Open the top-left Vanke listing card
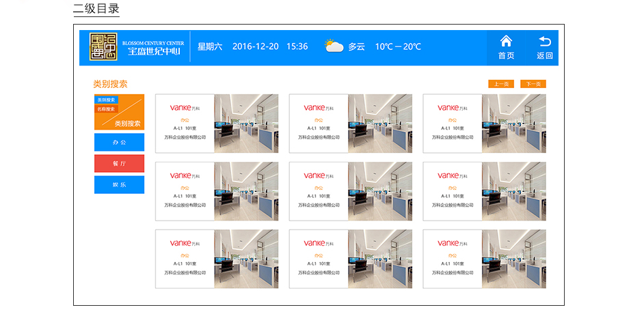Image resolution: width=644 pixels, height=314 pixels. pos(185,124)
